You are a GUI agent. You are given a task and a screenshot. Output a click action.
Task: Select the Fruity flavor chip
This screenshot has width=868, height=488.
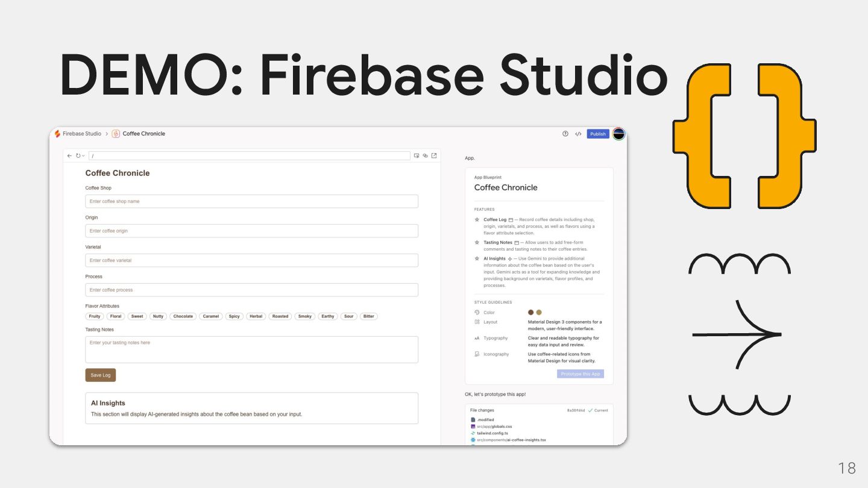95,316
